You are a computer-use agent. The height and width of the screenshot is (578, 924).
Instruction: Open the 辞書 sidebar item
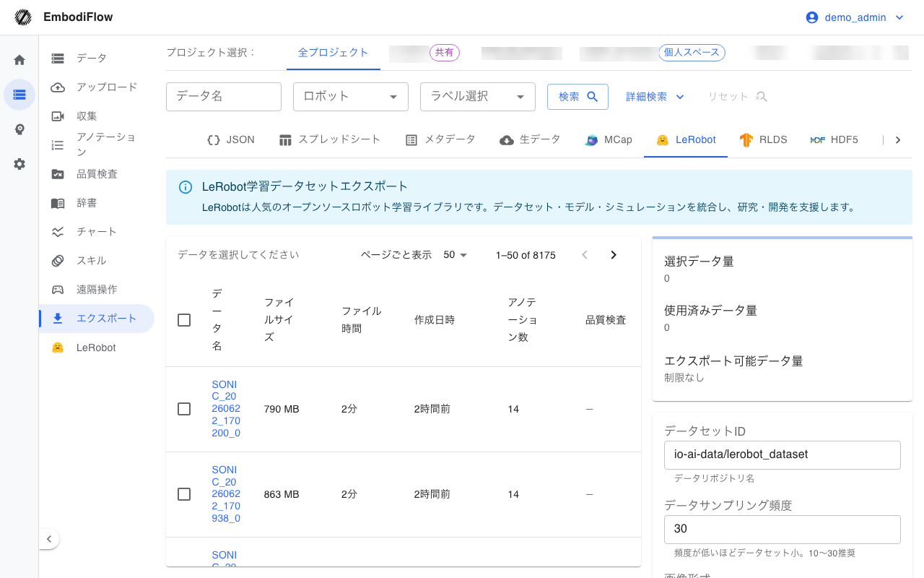point(97,203)
